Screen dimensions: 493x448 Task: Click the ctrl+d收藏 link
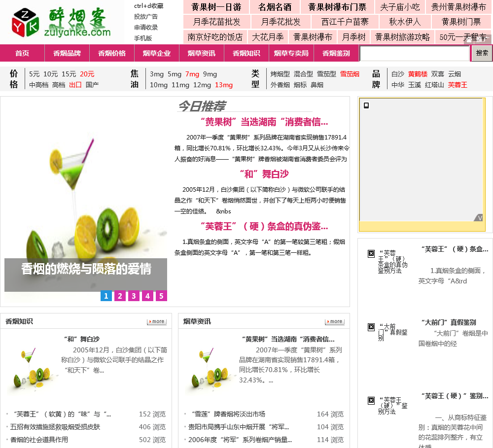click(x=149, y=6)
